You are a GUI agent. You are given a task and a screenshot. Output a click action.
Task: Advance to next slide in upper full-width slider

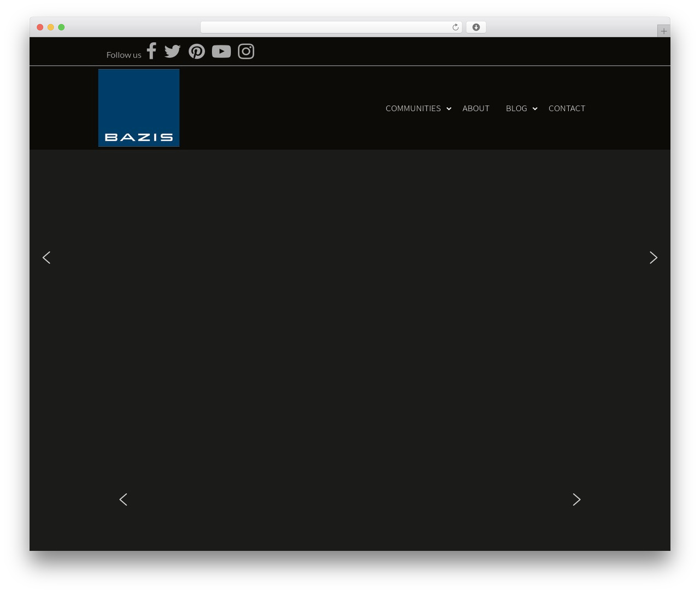click(x=654, y=258)
